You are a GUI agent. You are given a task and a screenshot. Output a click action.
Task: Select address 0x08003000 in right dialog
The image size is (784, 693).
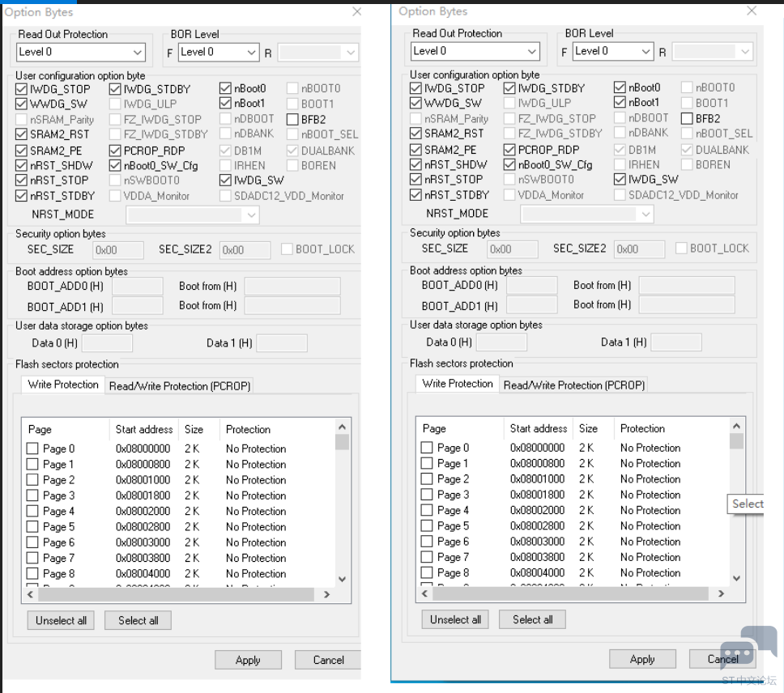(538, 542)
